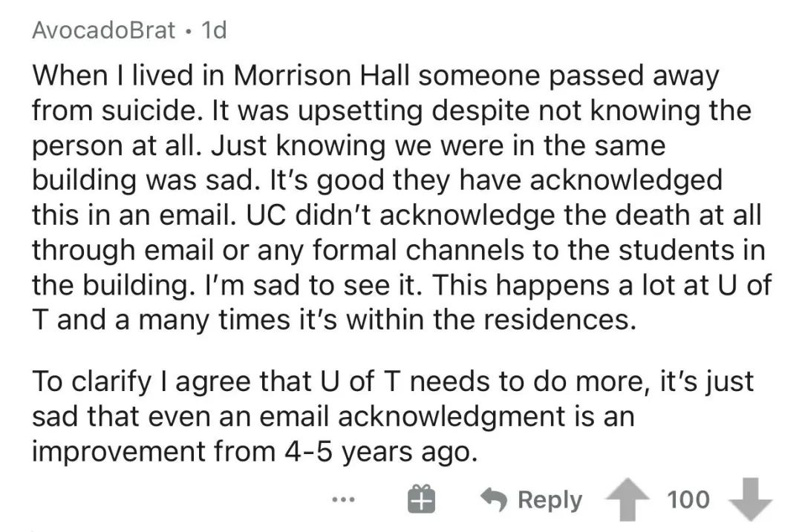
Task: Click the word 'residences' ending first paragraph
Action: tap(560, 320)
